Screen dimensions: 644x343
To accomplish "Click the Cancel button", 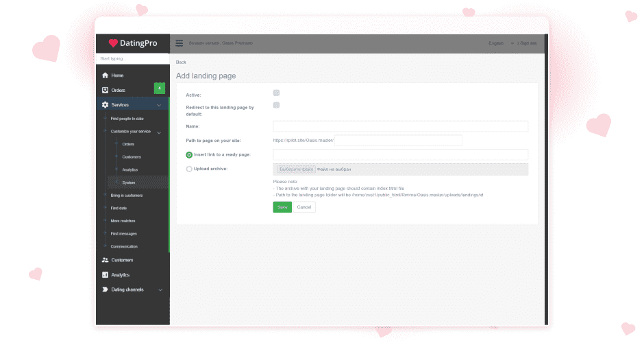I will point(304,207).
